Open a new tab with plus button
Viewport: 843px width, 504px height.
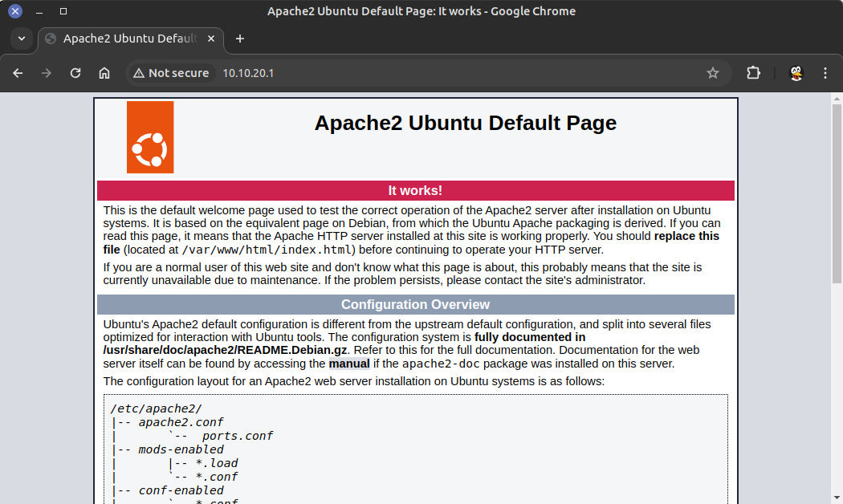(239, 39)
